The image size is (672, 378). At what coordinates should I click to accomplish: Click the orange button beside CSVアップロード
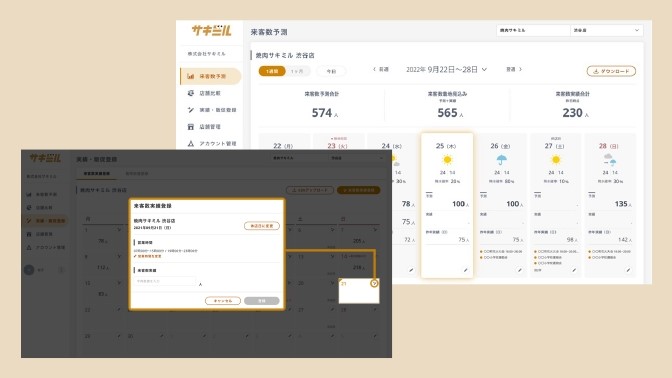tap(359, 190)
